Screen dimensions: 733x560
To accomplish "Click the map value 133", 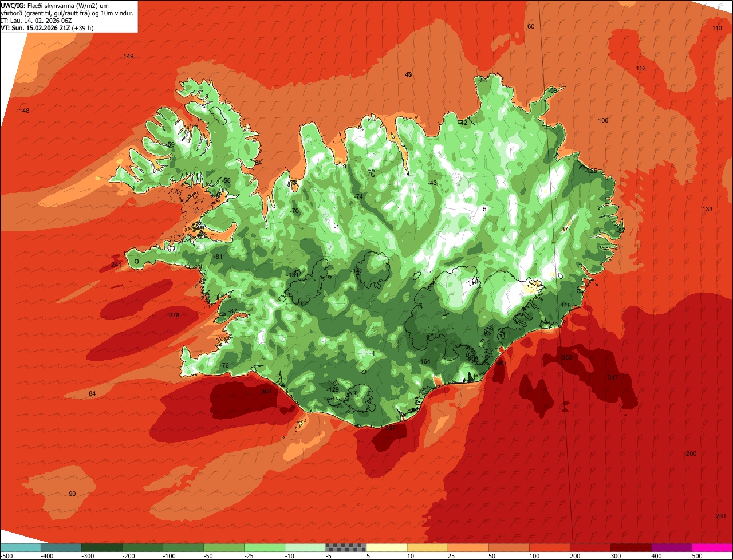I will pyautogui.click(x=707, y=210).
